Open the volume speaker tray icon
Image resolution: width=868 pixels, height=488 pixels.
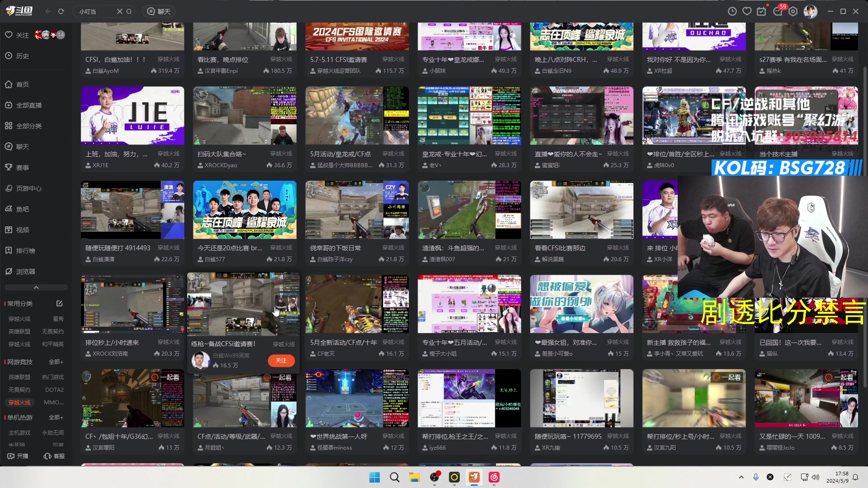coord(816,477)
